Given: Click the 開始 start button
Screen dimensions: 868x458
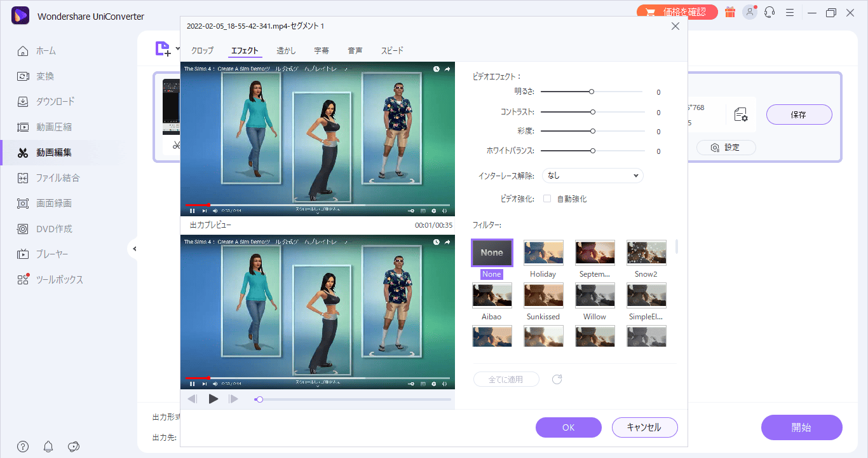Looking at the screenshot, I should [801, 427].
